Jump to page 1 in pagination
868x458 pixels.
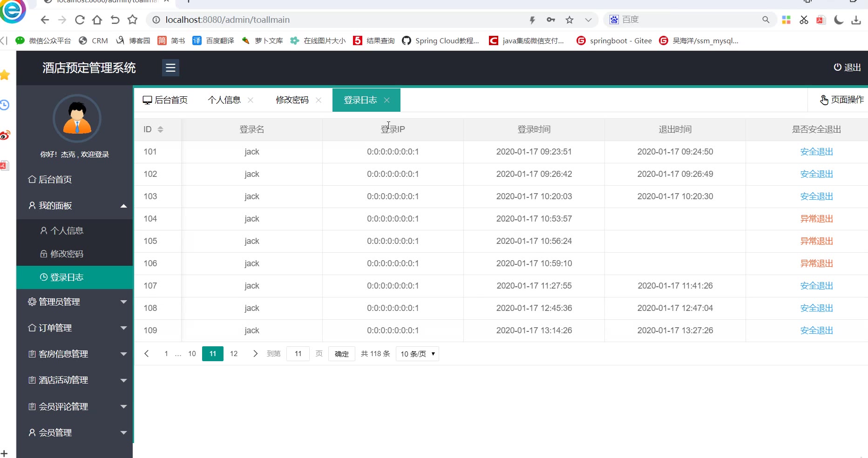166,354
